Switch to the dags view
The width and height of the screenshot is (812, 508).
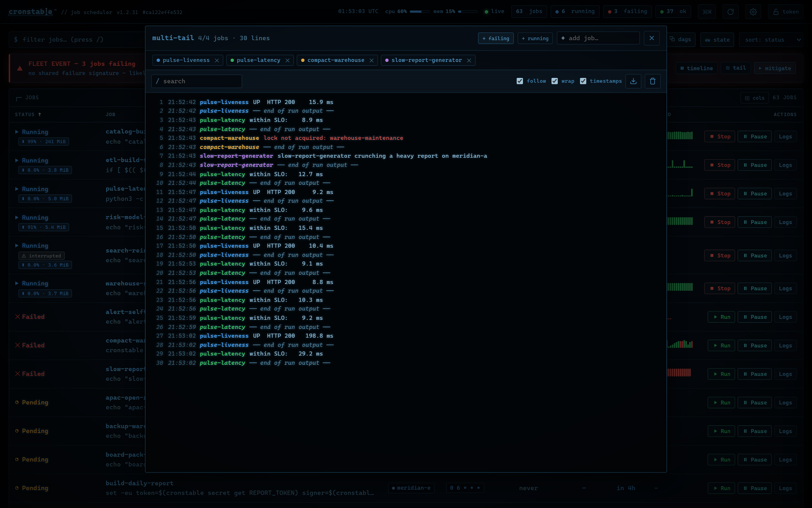(x=681, y=39)
